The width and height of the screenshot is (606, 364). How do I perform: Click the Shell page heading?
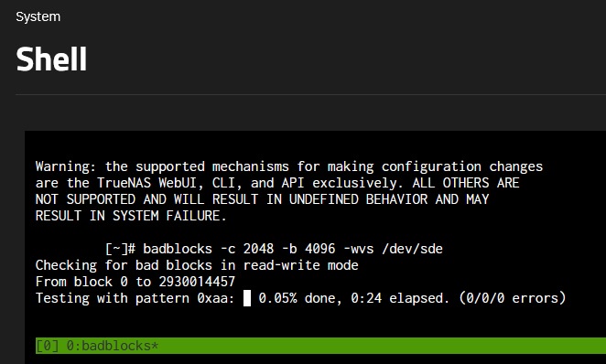tap(51, 59)
